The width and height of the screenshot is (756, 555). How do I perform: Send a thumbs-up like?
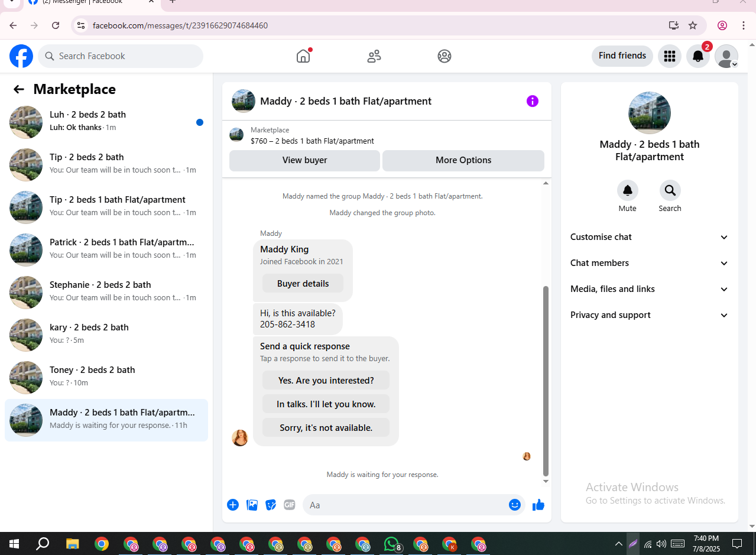tap(538, 505)
